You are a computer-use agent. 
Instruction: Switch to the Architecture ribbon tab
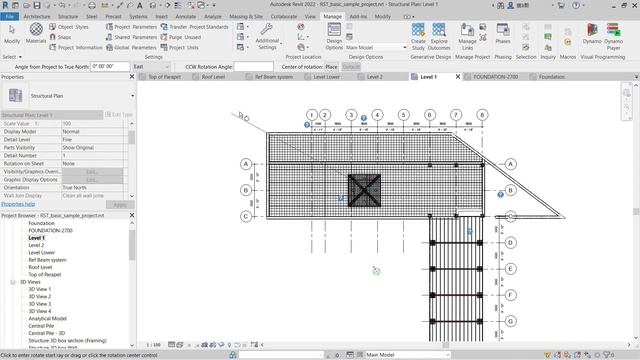pyautogui.click(x=37, y=17)
